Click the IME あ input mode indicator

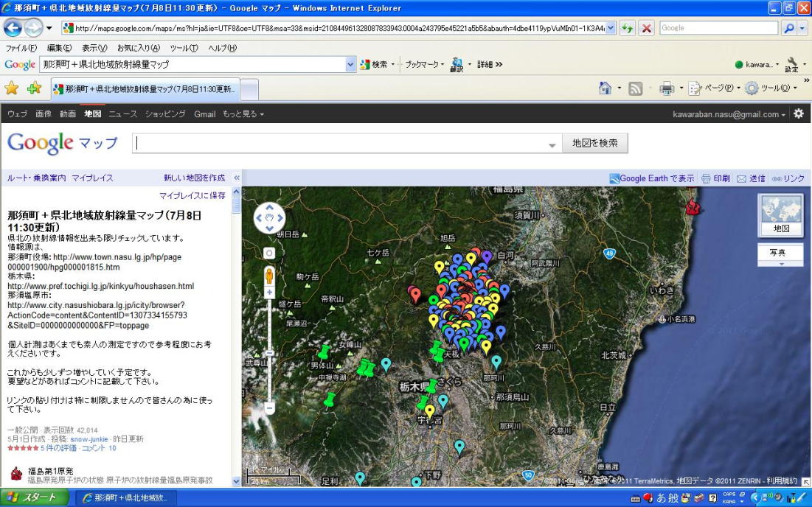(662, 498)
